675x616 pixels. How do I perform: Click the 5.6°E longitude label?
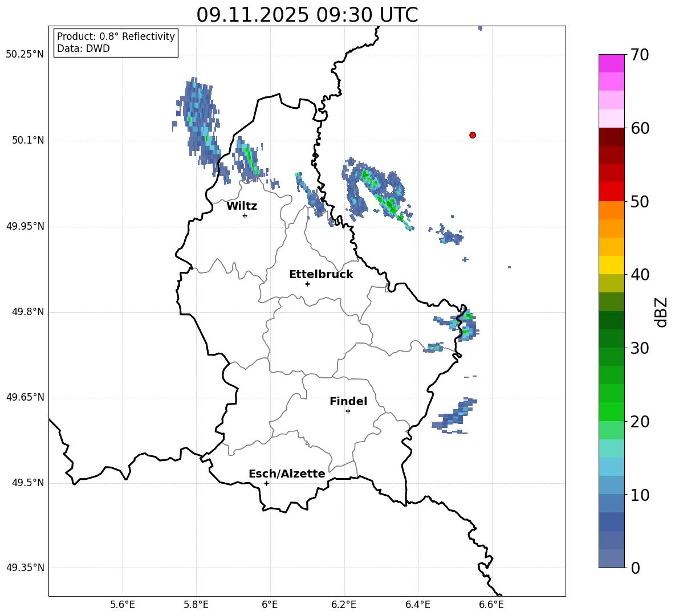tap(123, 605)
